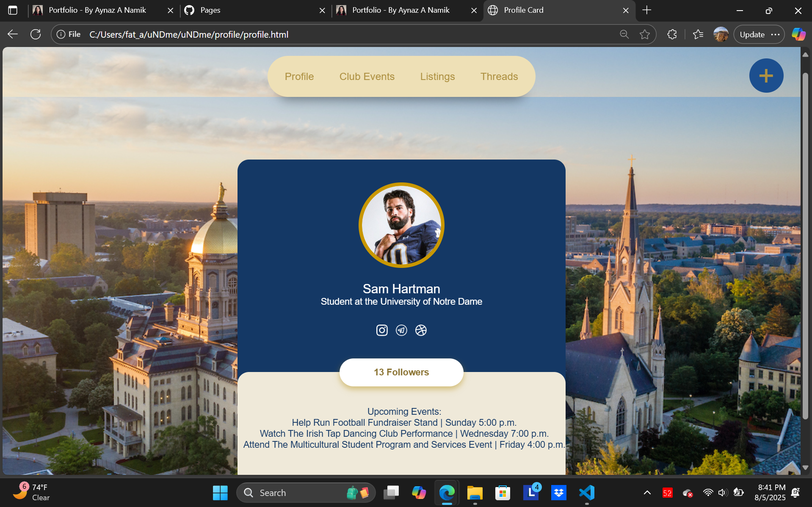Open a new browser tab

coord(646,10)
